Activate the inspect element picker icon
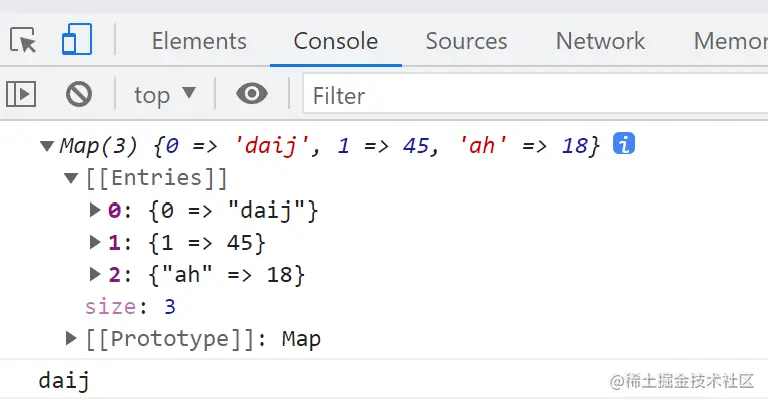Viewport: 768px width, 404px height. [x=23, y=41]
